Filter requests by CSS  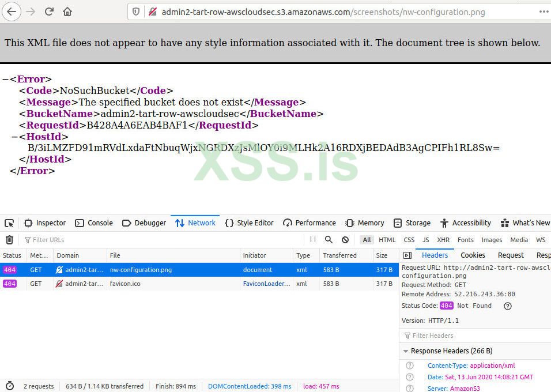point(409,240)
